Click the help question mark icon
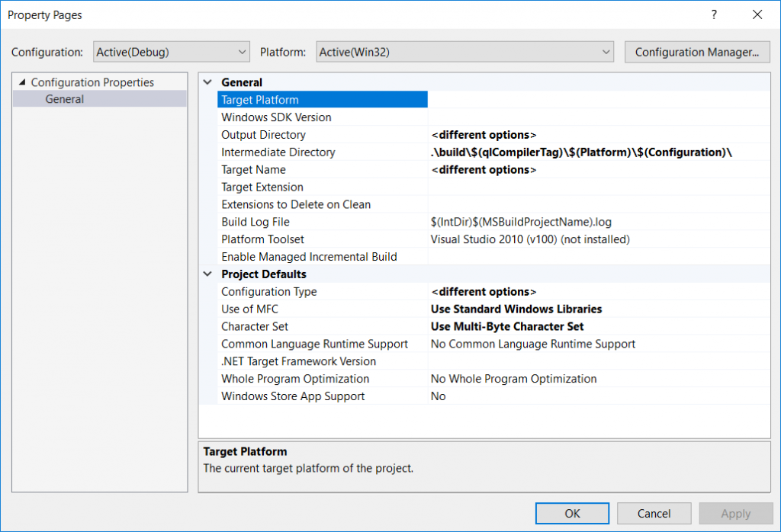Viewport: 781px width, 532px height. point(715,14)
